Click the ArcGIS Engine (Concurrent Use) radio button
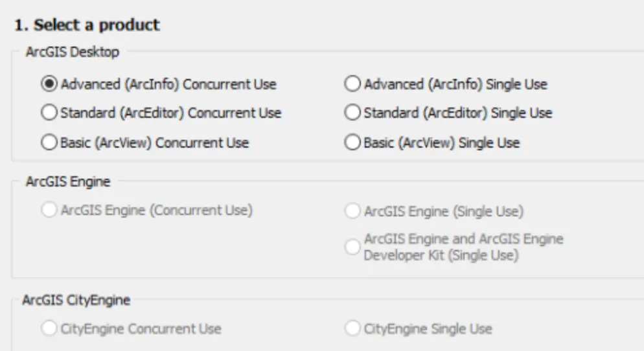The width and height of the screenshot is (644, 351). [x=49, y=210]
